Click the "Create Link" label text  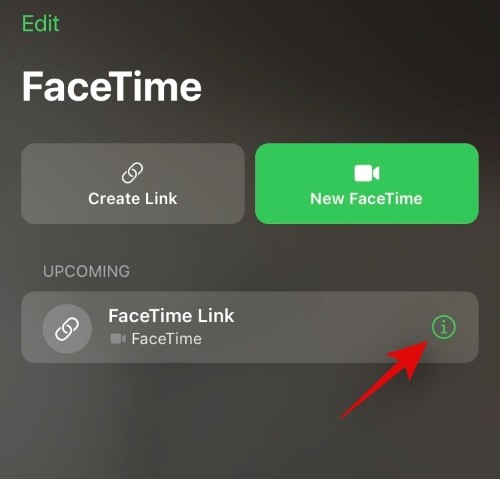click(133, 199)
